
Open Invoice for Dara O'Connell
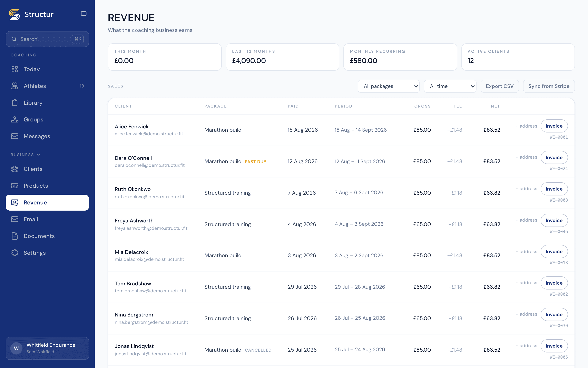tap(554, 157)
